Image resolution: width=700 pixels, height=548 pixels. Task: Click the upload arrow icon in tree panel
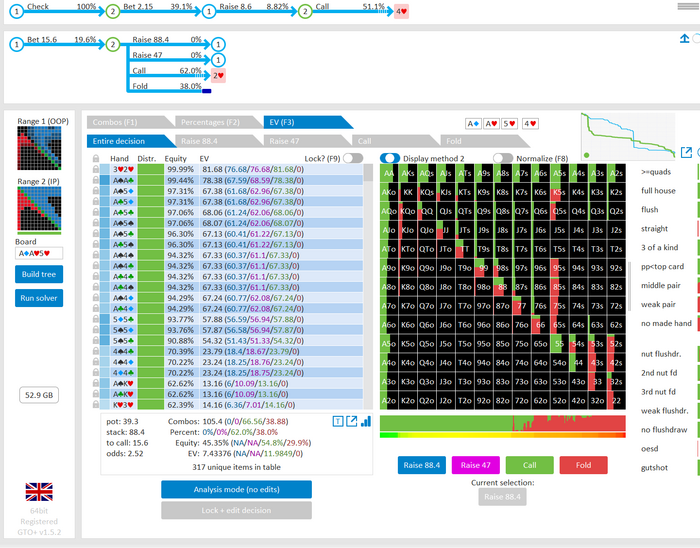click(x=686, y=39)
